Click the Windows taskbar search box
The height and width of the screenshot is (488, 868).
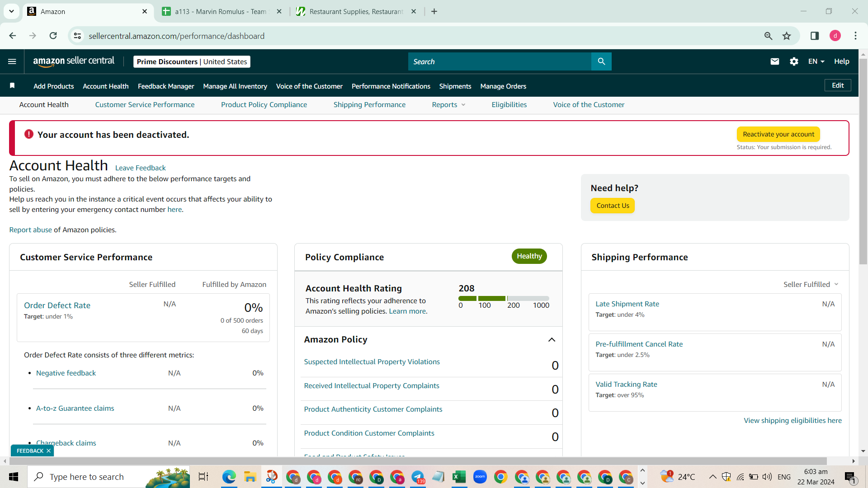click(x=108, y=477)
